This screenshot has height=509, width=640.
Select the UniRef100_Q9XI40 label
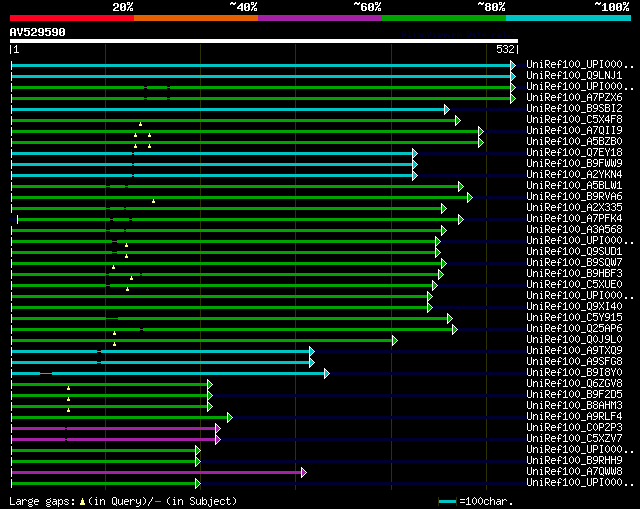[x=574, y=307]
